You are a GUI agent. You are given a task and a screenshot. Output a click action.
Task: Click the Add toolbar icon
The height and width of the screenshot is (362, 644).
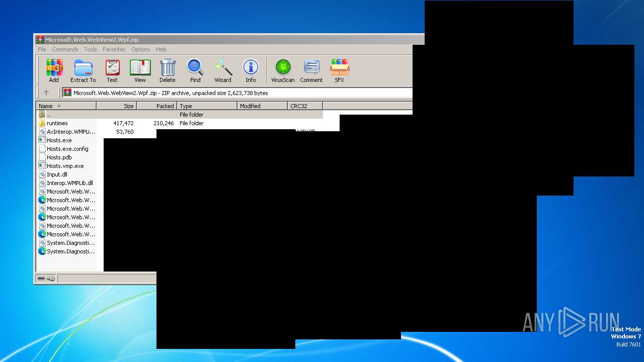tap(54, 71)
